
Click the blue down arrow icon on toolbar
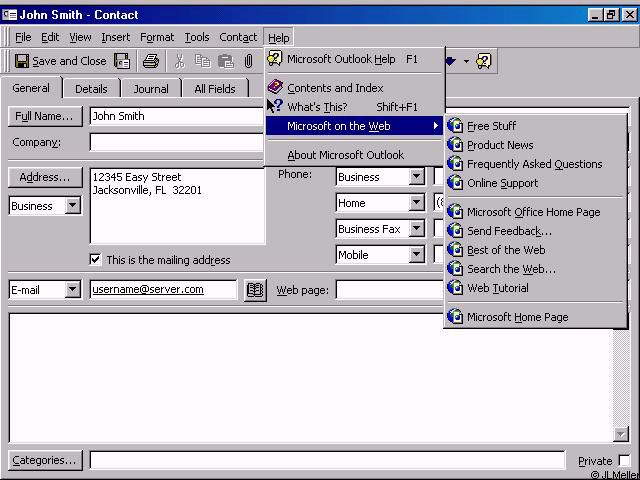[x=450, y=61]
